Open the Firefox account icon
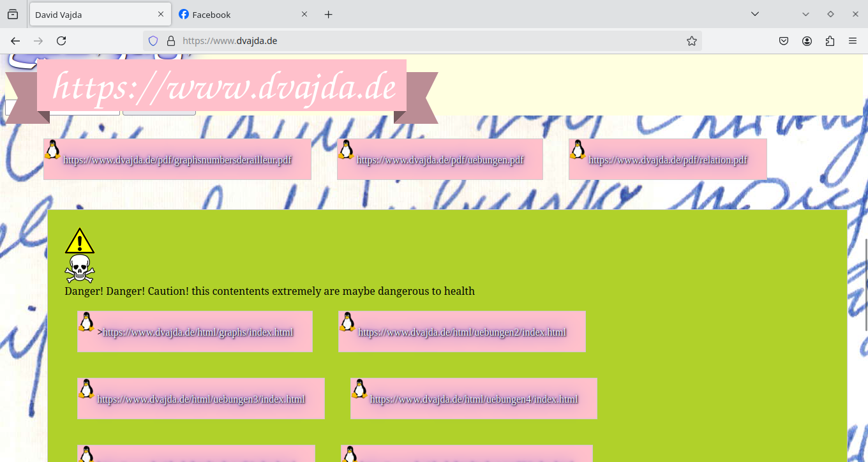This screenshot has width=868, height=462. tap(807, 40)
